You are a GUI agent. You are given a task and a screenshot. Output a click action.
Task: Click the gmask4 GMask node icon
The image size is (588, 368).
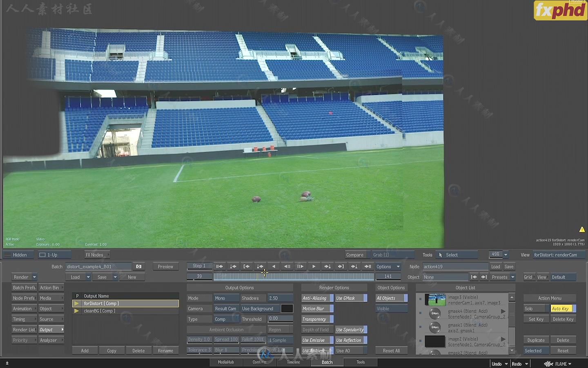pyautogui.click(x=435, y=314)
